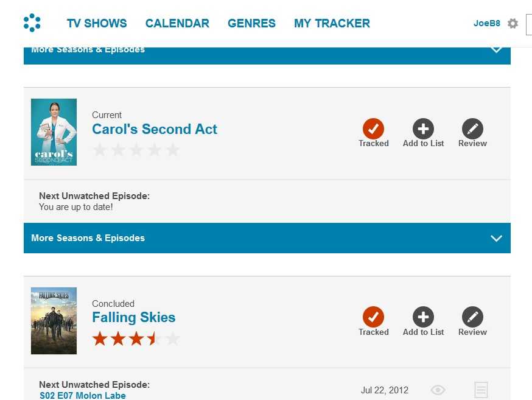Open the Falling Skies show title link
The image size is (532, 400).
point(133,317)
